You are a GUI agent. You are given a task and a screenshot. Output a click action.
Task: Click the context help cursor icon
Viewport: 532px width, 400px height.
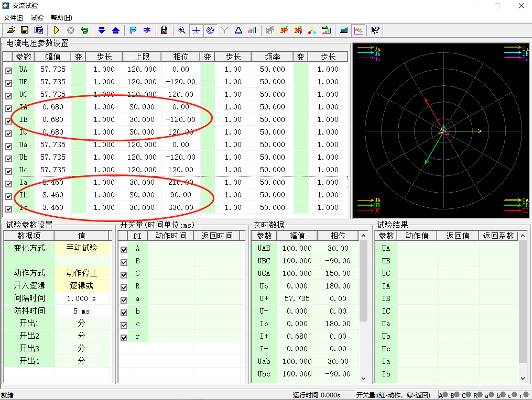[375, 30]
